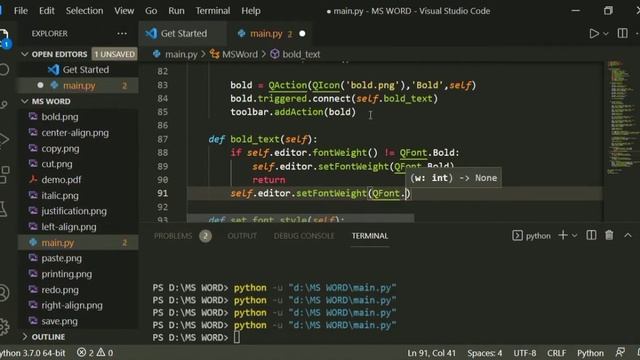
Task: Open the Explorer activity bar icon
Action: coord(4,38)
